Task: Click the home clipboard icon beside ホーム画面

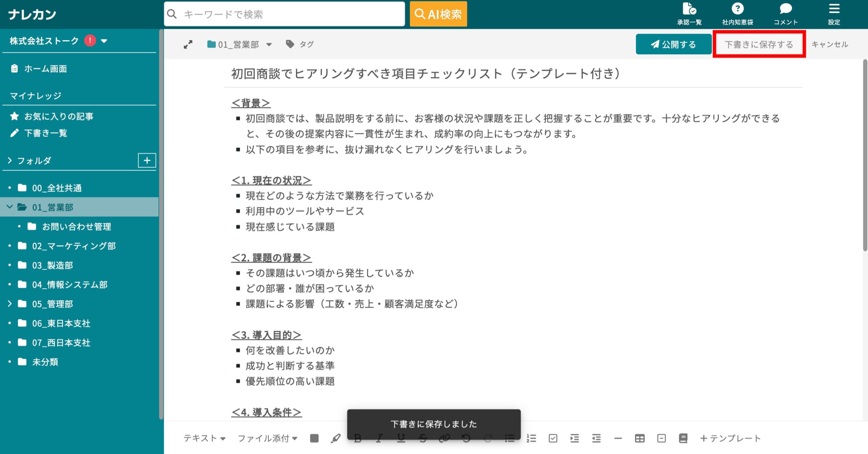Action: (14, 69)
